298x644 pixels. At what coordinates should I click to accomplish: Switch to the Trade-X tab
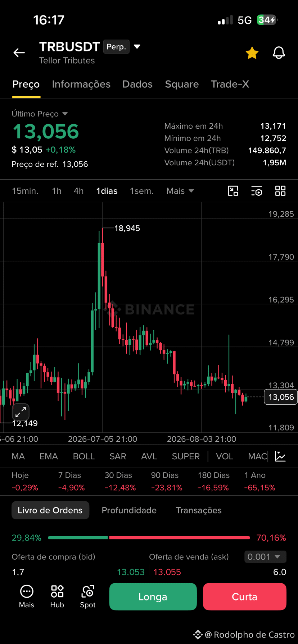click(x=230, y=84)
